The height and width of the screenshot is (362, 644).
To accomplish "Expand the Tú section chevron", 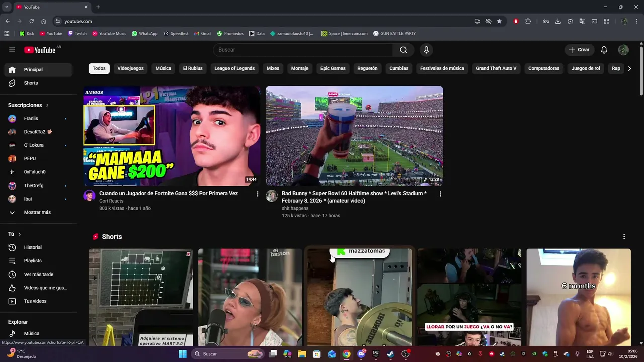I will click(x=20, y=234).
